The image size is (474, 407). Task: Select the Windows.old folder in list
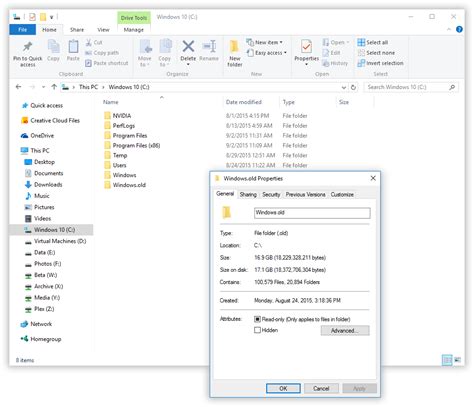(x=125, y=185)
